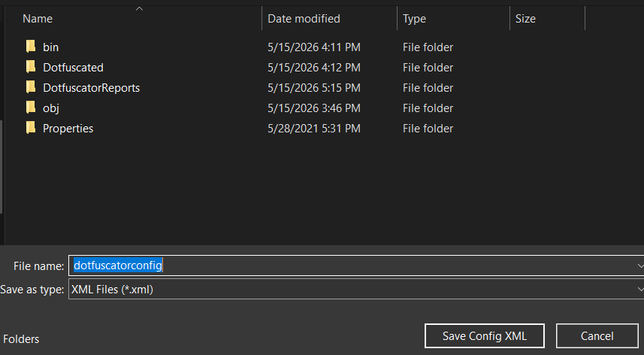Click date 5/15/2026 4:11 PM
This screenshot has width=644, height=355.
pyautogui.click(x=314, y=47)
